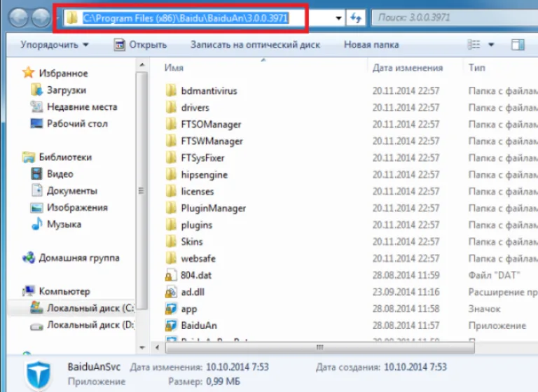The width and height of the screenshot is (538, 392).
Task: Select the plugins folder icon
Action: [171, 225]
